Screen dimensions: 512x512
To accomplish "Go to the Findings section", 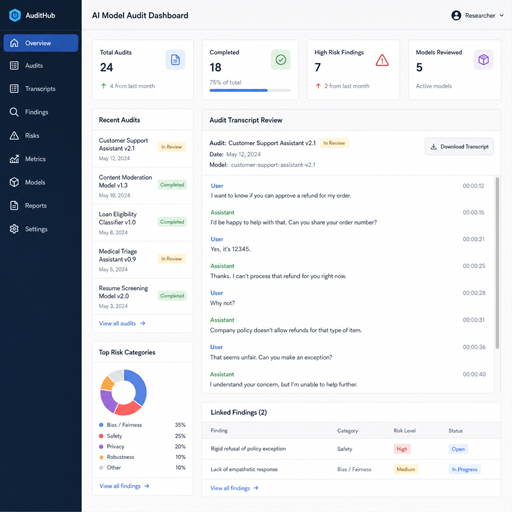I will coord(41,112).
